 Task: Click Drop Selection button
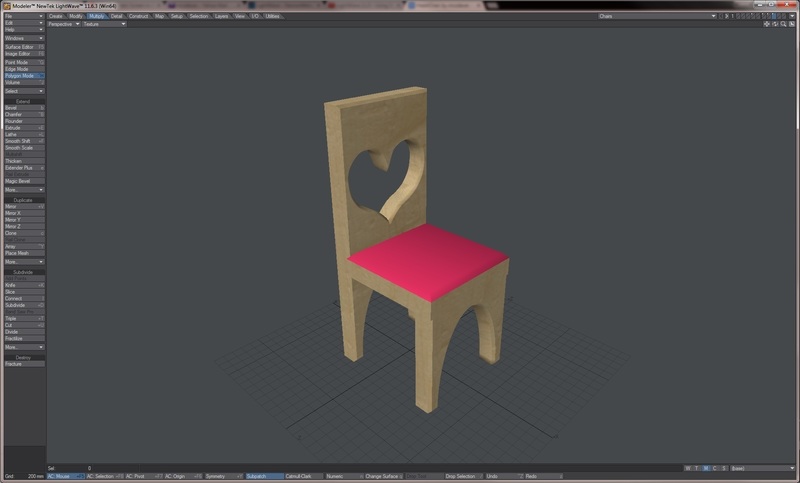click(x=463, y=476)
